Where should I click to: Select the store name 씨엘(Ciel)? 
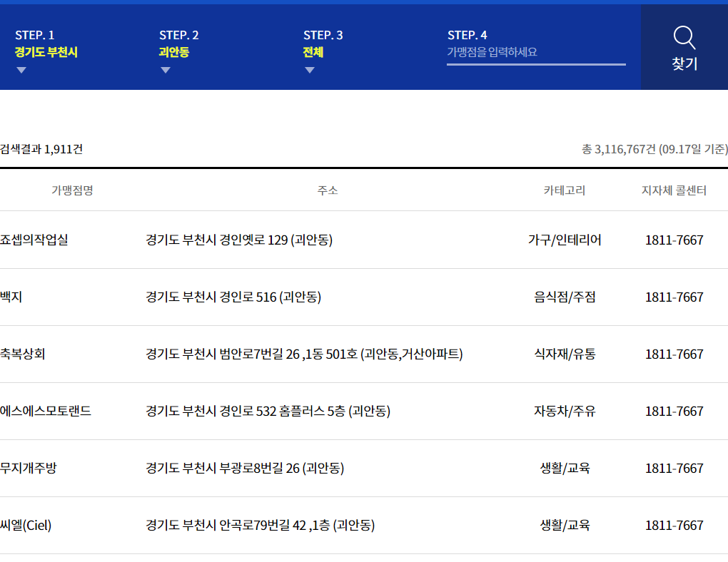(26, 526)
